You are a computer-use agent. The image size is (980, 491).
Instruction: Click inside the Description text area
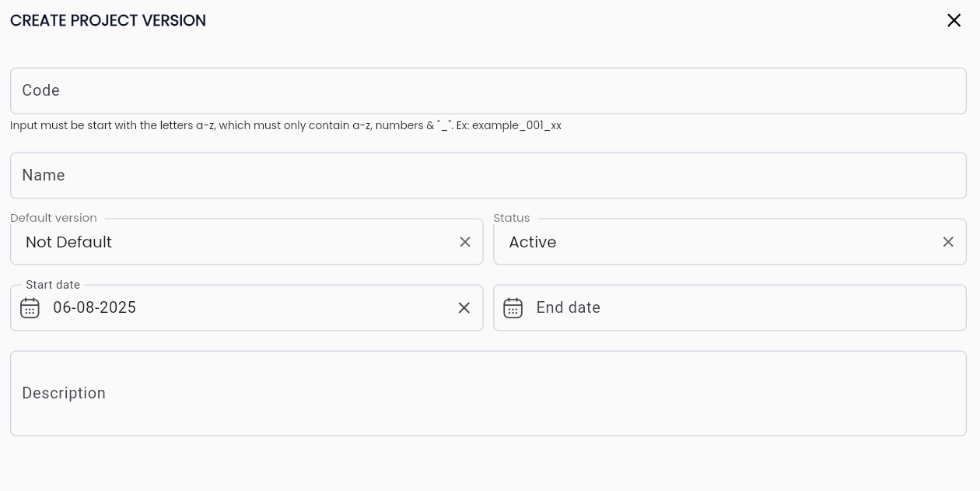488,394
